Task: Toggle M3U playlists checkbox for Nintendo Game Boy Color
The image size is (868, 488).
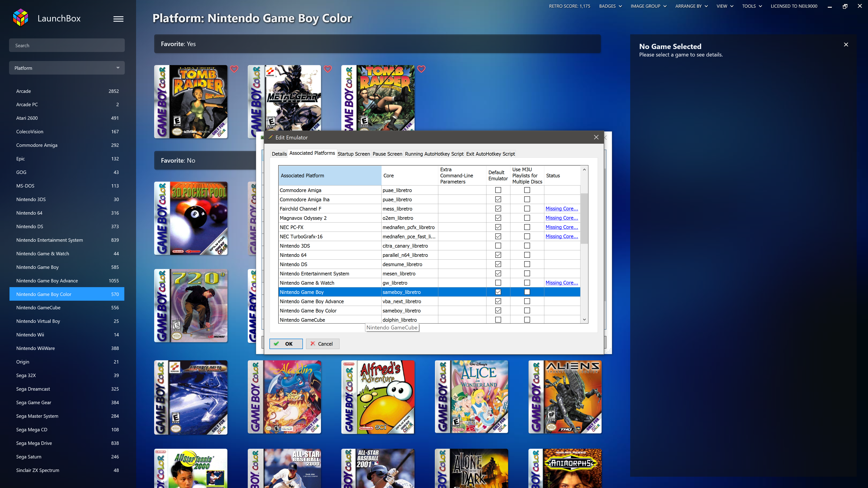Action: 527,310
